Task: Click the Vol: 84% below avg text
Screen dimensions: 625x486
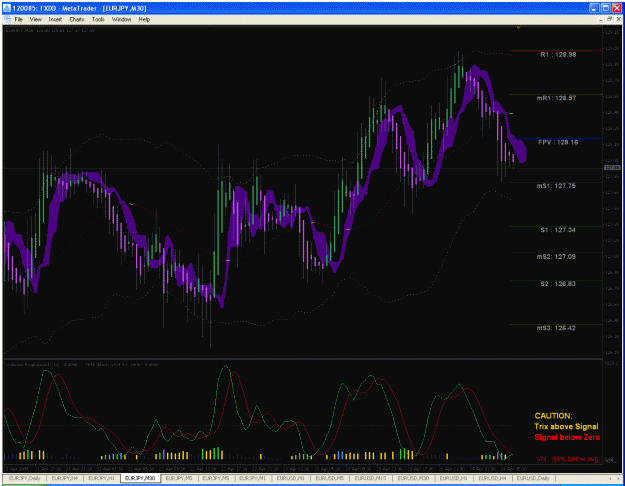Action: pos(567,459)
